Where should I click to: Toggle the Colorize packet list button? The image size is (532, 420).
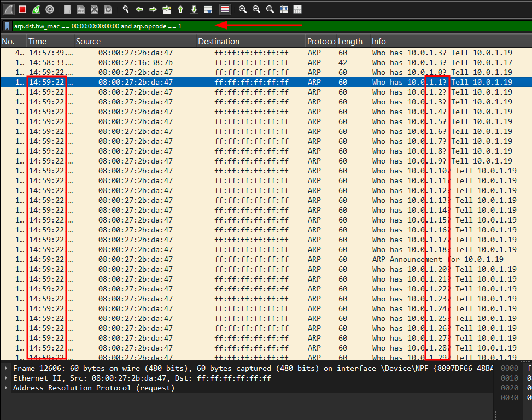[225, 9]
